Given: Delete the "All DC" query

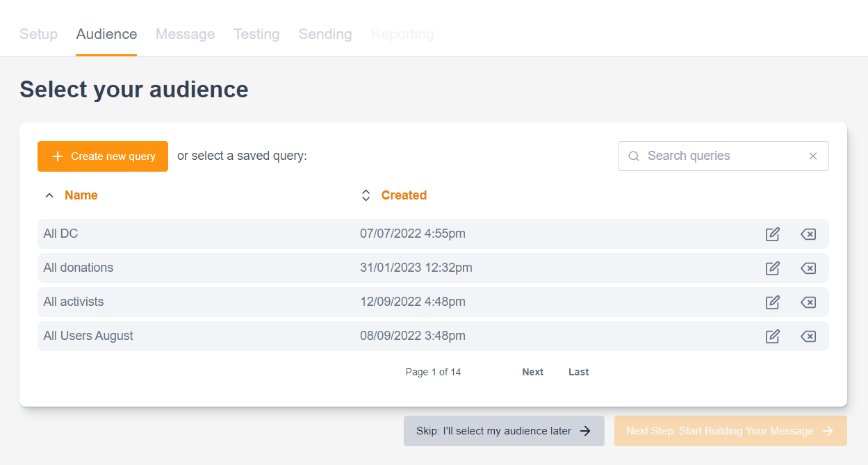Looking at the screenshot, I should tap(808, 234).
